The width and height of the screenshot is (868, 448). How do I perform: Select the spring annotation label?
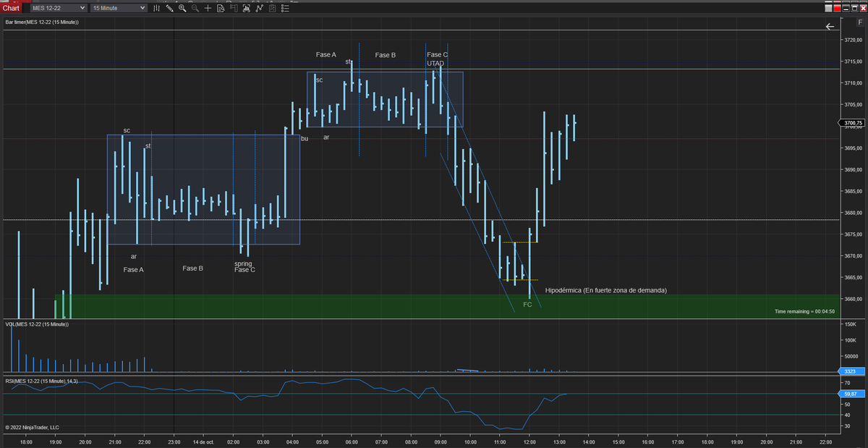[243, 264]
